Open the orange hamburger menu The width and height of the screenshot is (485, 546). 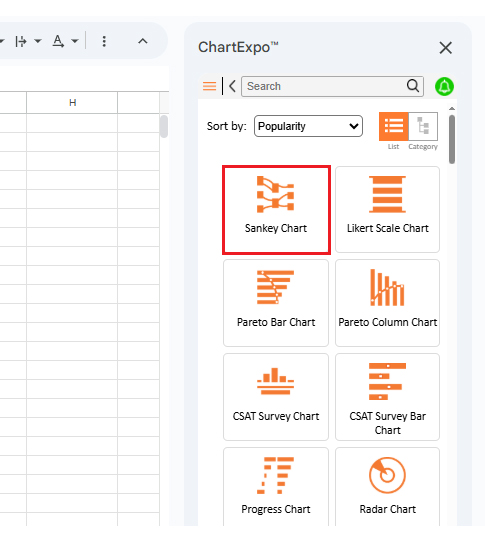point(209,86)
